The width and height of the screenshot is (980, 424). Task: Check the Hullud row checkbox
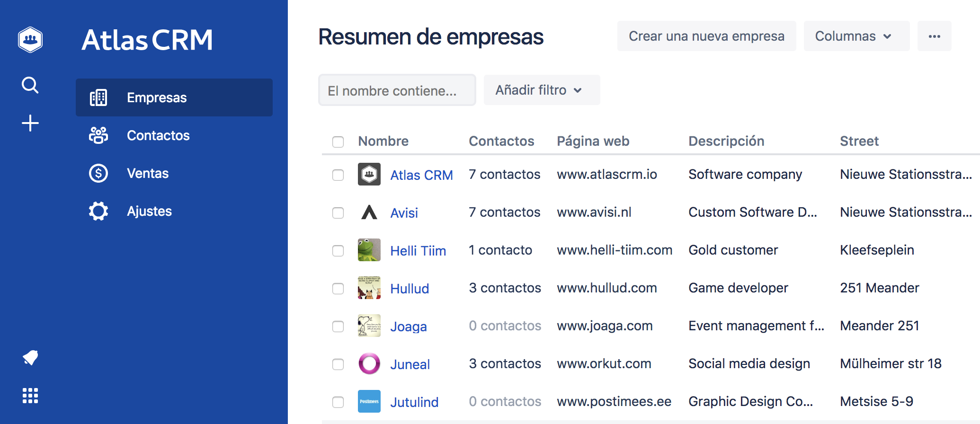338,289
